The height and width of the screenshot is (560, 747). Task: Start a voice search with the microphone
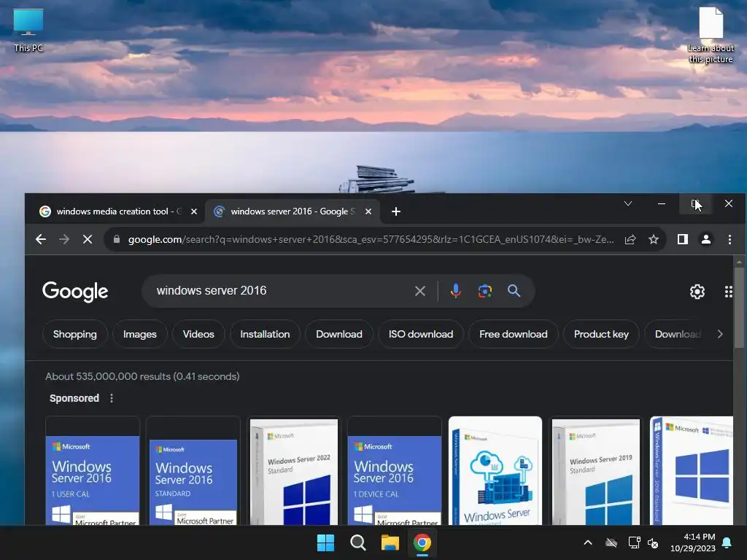click(x=455, y=290)
